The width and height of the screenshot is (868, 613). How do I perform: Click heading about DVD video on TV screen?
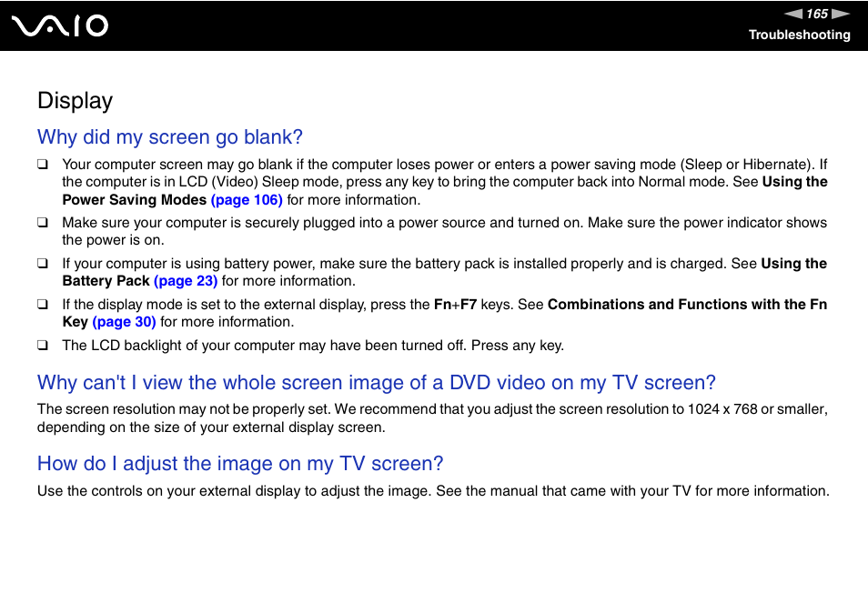[377, 383]
